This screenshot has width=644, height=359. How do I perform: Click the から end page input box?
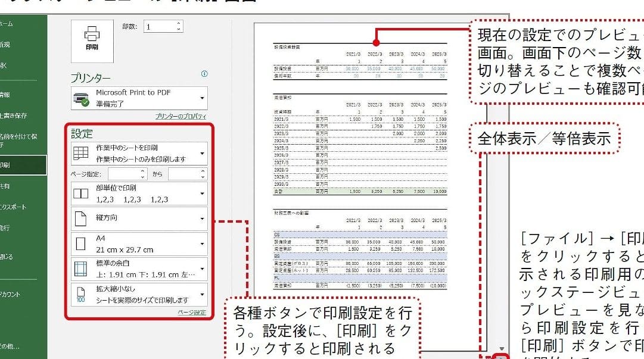(183, 174)
